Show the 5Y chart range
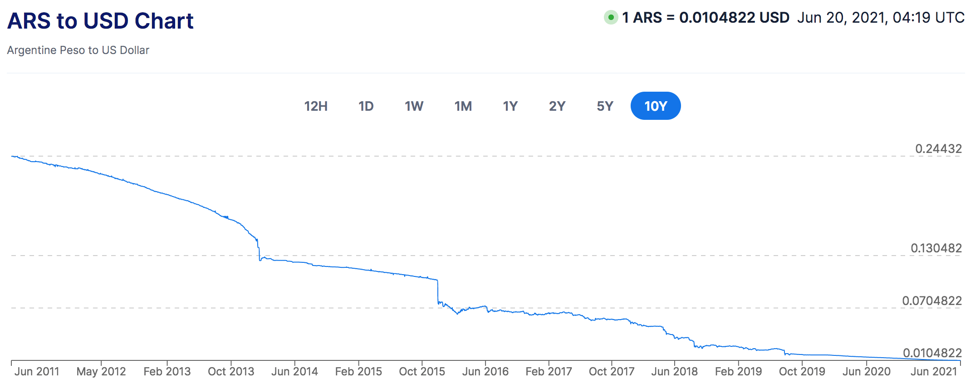980x384 pixels. pyautogui.click(x=605, y=106)
